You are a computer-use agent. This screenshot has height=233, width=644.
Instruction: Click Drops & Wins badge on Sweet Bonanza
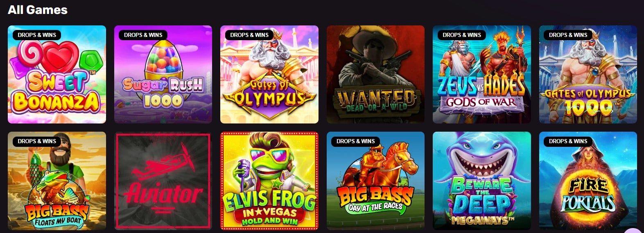click(x=37, y=35)
